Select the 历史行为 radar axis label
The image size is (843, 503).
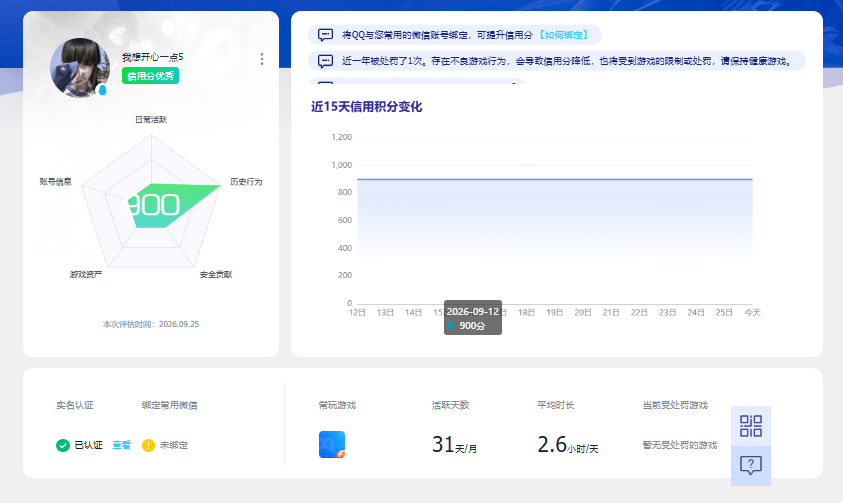pos(246,182)
